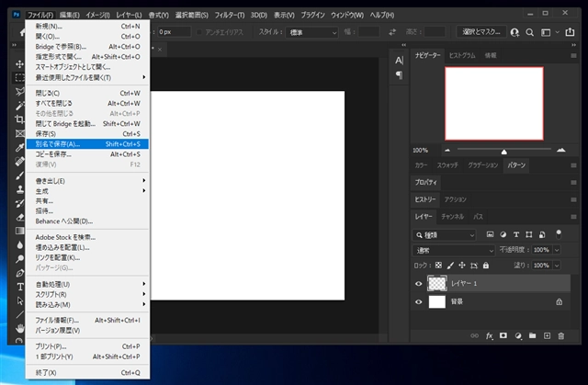Select the Blur tool
The width and height of the screenshot is (588, 385).
click(x=19, y=244)
